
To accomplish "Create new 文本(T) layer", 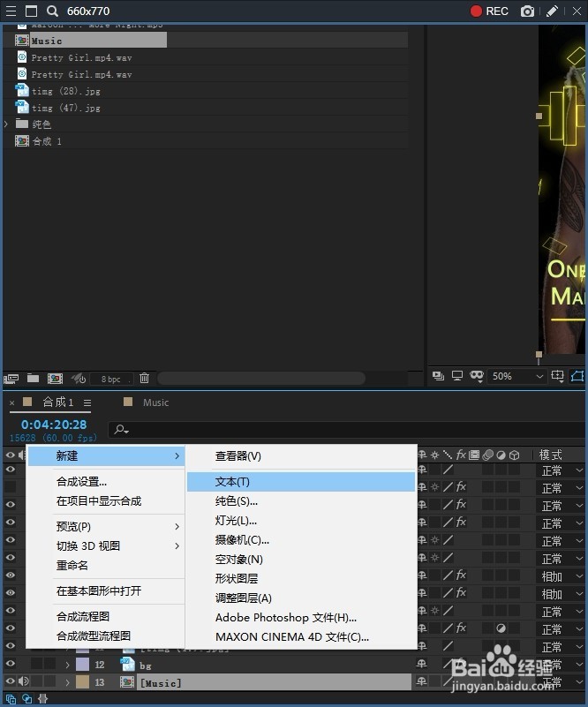I will point(301,482).
